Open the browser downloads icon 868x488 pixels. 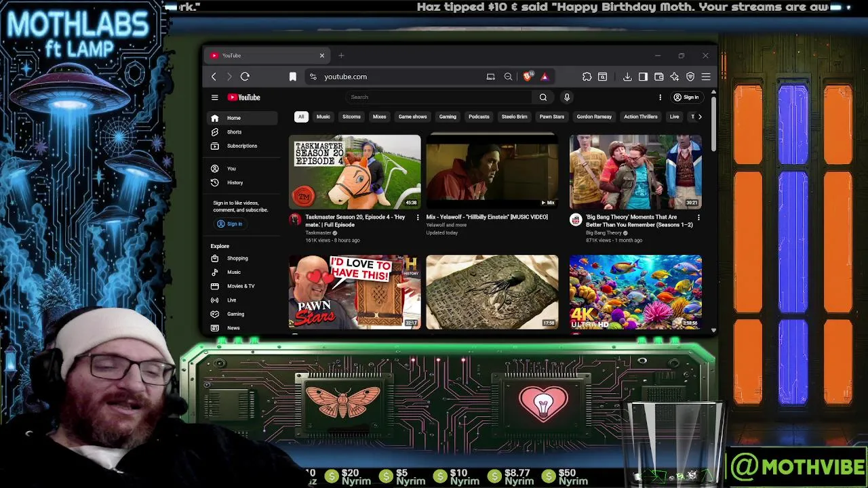(x=627, y=77)
